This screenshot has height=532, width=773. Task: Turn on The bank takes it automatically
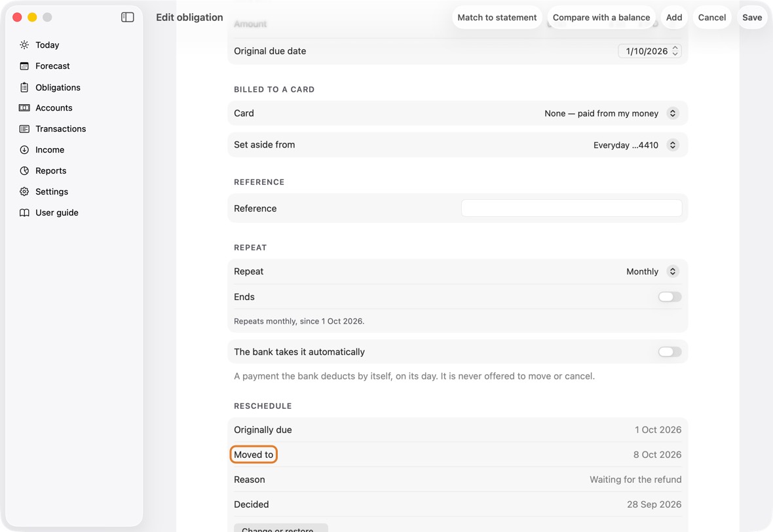coord(669,352)
